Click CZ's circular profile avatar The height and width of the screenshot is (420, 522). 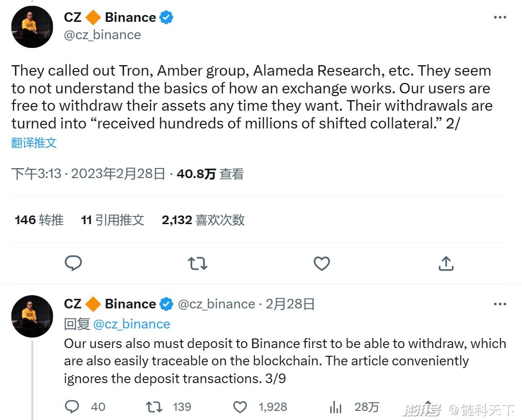(32, 26)
